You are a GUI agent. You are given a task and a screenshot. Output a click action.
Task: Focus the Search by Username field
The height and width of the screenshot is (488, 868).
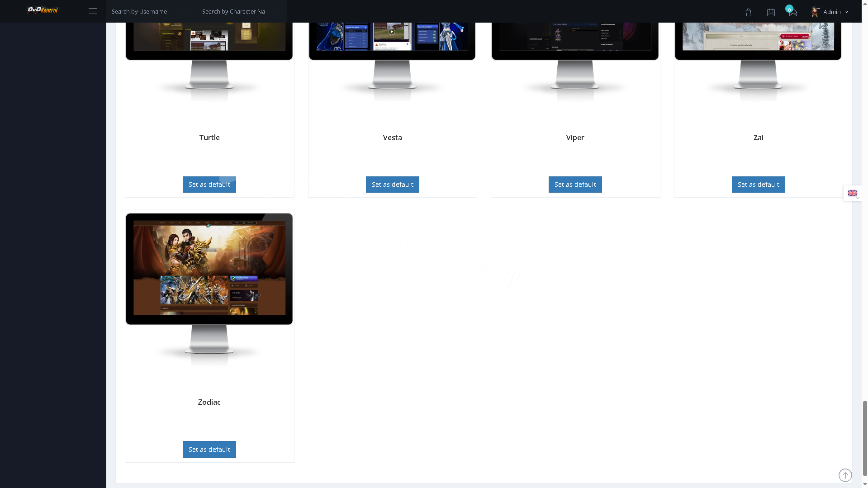151,11
